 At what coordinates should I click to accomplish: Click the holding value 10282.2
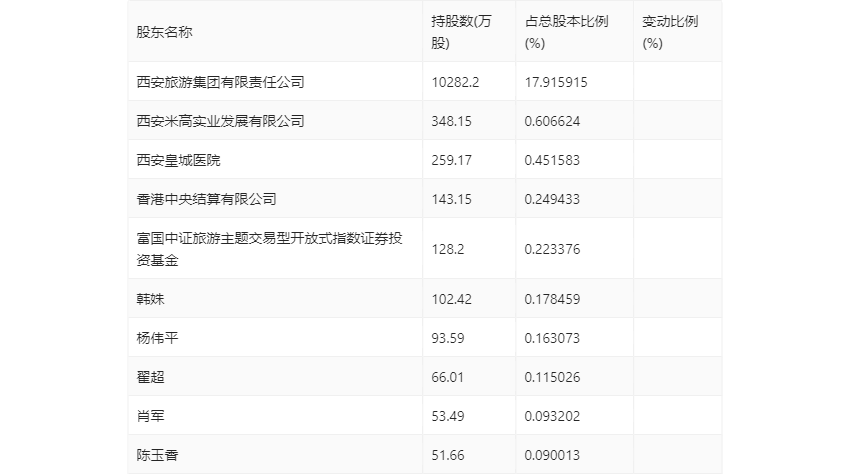(x=455, y=82)
